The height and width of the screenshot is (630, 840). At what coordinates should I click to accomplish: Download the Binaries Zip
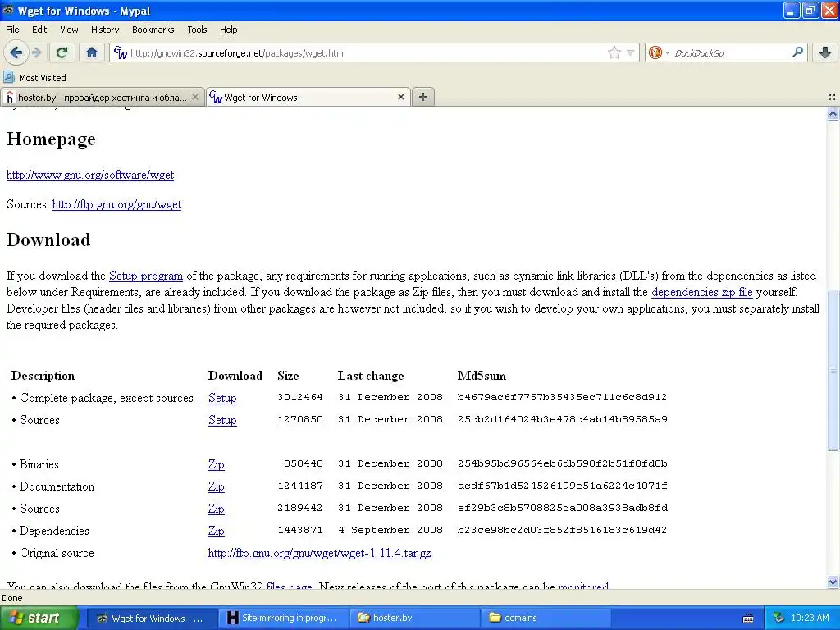217,464
